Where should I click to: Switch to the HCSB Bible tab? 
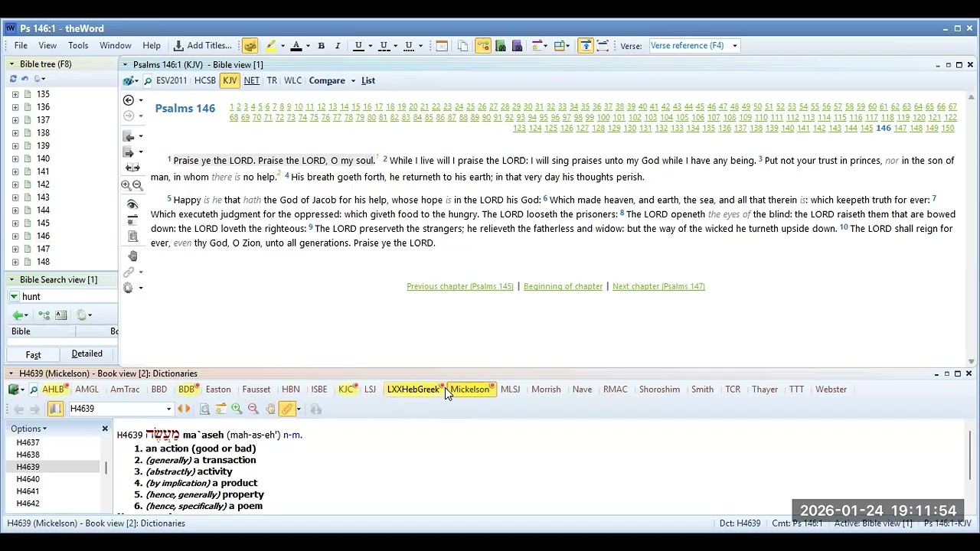pyautogui.click(x=205, y=80)
